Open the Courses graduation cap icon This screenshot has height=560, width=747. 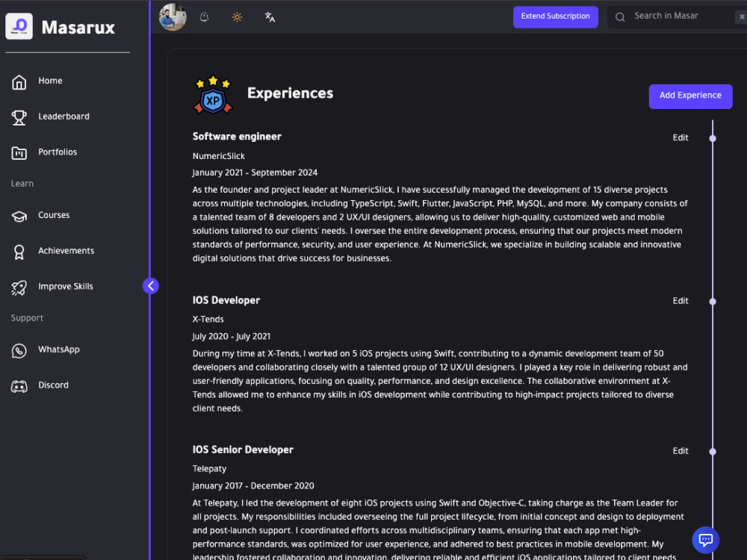pyautogui.click(x=19, y=217)
